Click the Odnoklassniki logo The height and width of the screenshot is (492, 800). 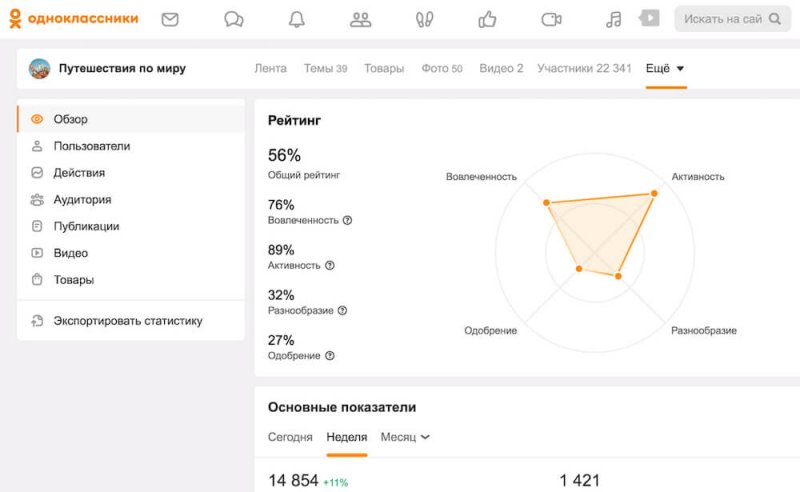point(74,19)
